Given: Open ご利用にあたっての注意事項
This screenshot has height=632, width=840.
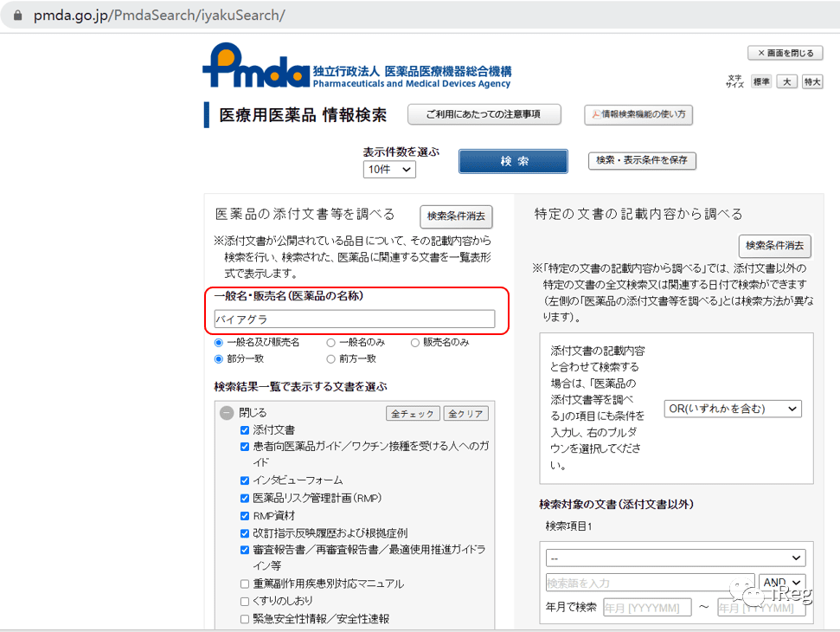Looking at the screenshot, I should tap(484, 114).
